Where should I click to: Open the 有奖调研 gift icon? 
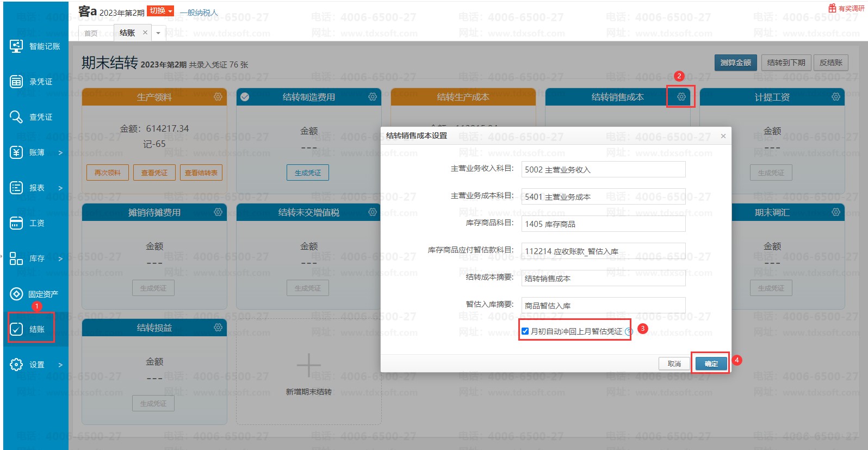832,8
